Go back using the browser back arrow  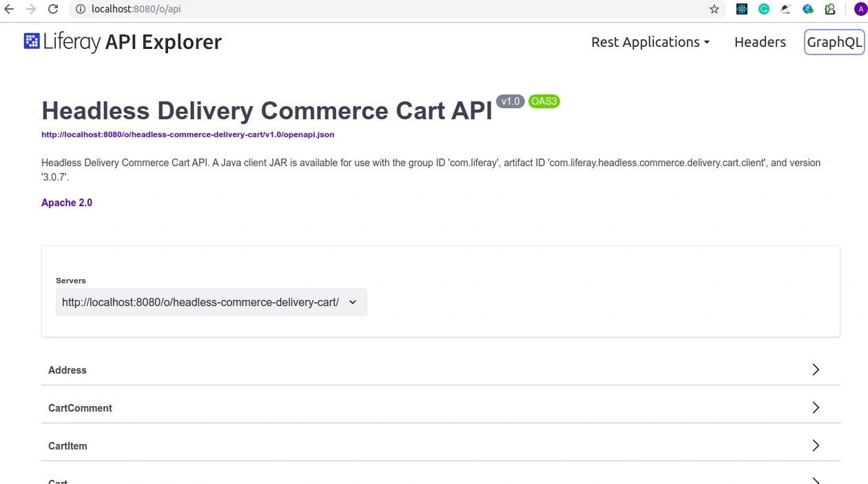[x=9, y=9]
